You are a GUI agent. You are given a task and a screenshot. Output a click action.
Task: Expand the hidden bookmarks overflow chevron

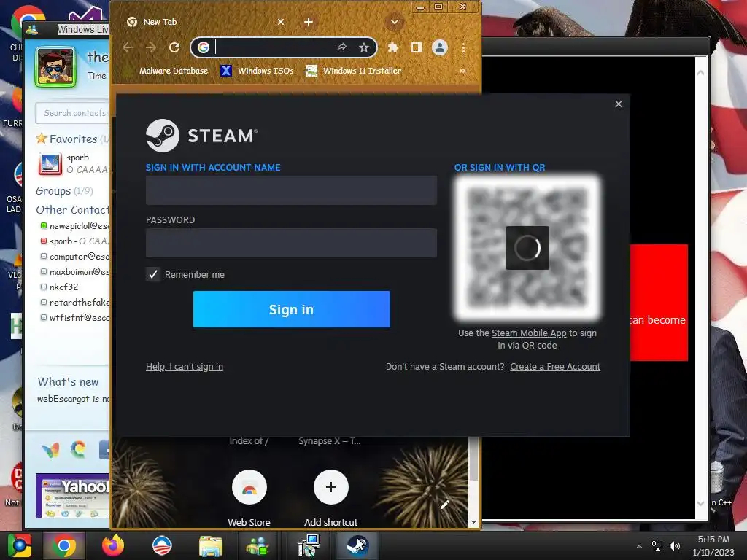tap(462, 71)
